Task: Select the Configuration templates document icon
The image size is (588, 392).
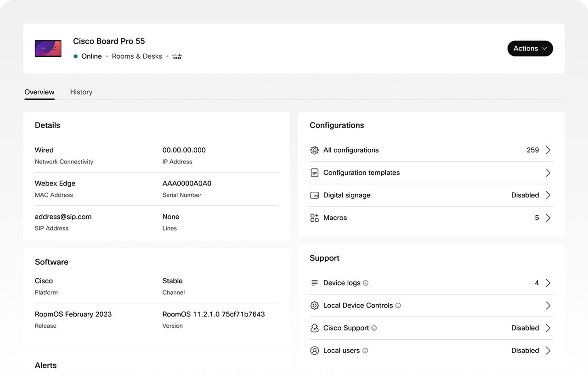Action: [x=314, y=172]
